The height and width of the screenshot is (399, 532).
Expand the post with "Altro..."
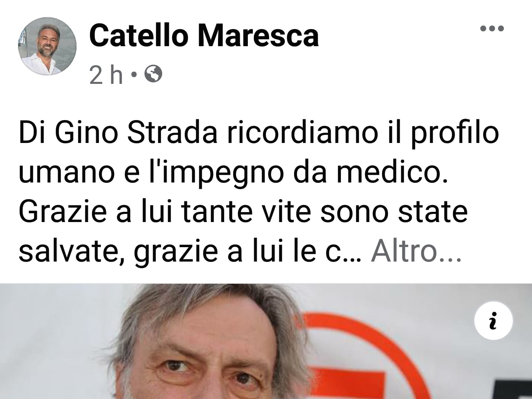click(x=416, y=252)
